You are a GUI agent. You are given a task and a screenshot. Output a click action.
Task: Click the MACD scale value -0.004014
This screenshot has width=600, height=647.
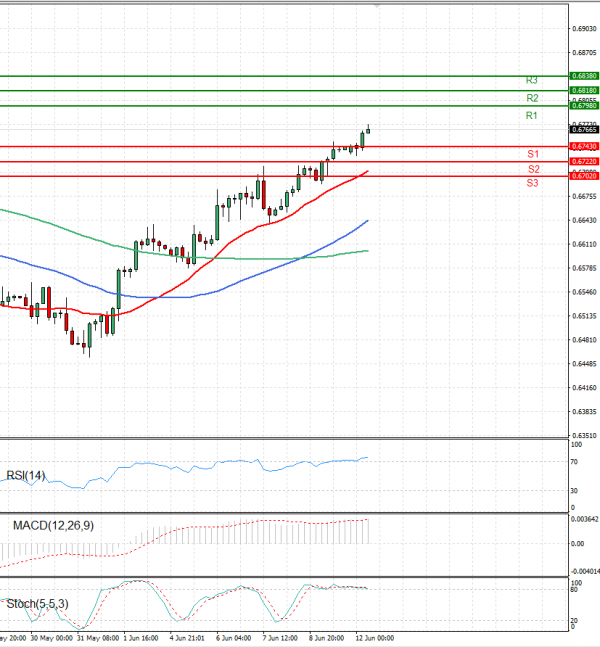coord(585,571)
